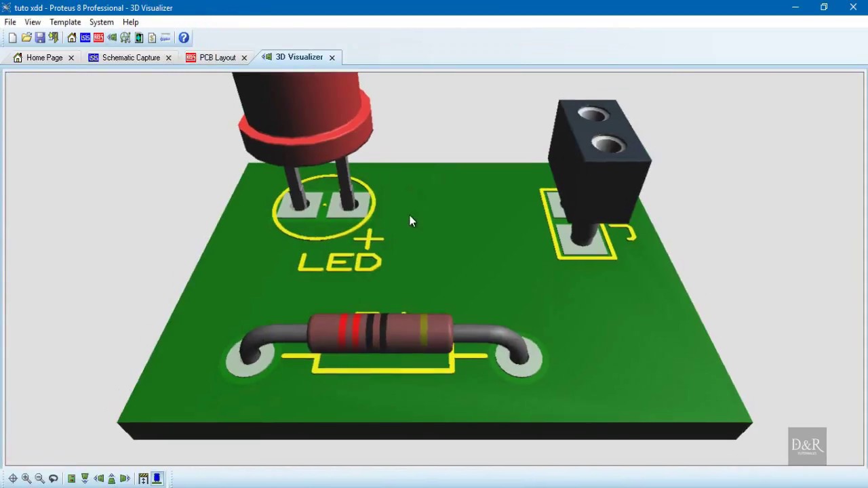Viewport: 868px width, 488px height.
Task: Open ARES PCB Layout from toolbar icon
Action: tap(98, 38)
